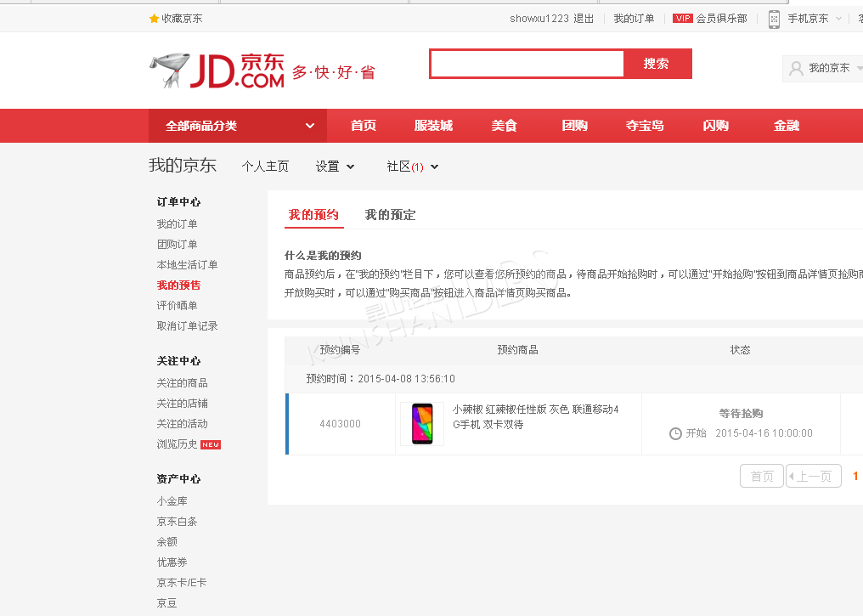863x616 pixels.
Task: Open the 小辣椒 phone product thumbnail
Action: tap(422, 424)
